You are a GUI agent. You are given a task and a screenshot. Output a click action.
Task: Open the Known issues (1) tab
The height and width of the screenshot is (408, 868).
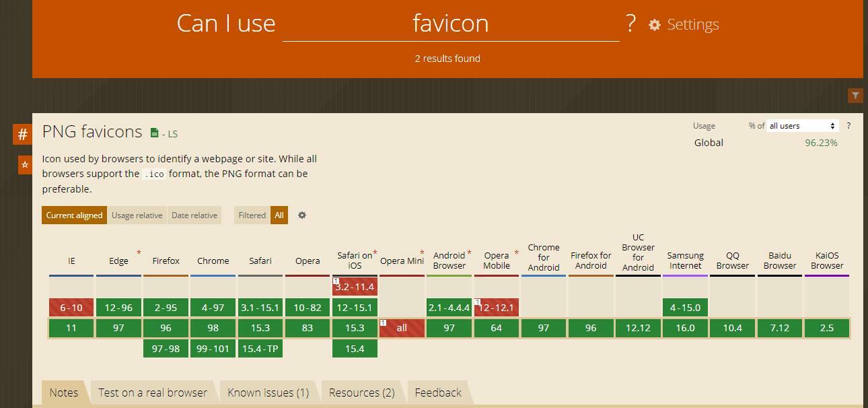pos(268,393)
